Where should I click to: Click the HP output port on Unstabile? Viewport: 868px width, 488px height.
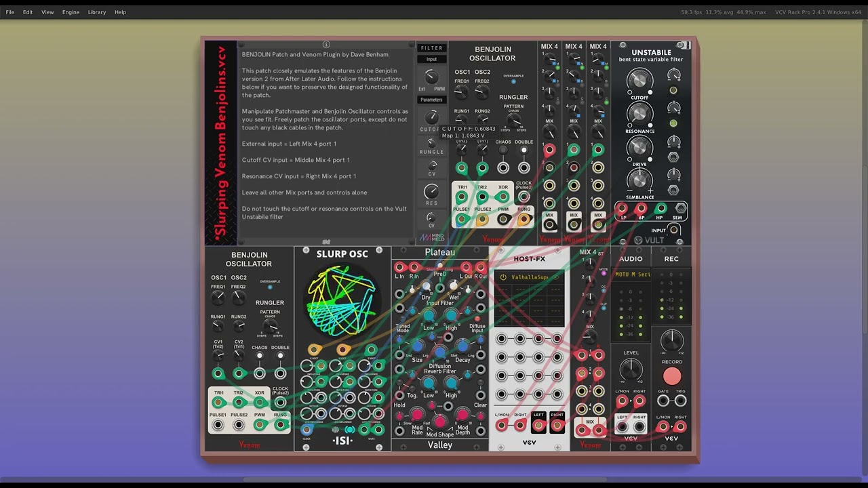660,209
